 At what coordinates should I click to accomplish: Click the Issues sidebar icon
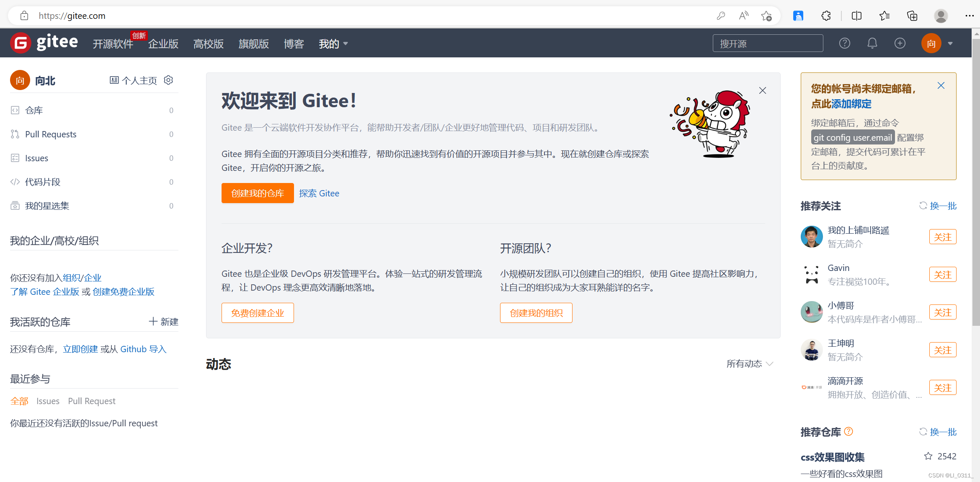pyautogui.click(x=15, y=158)
